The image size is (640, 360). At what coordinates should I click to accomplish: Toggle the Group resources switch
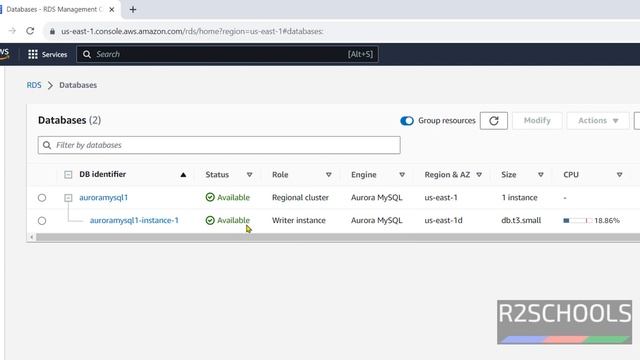[407, 121]
